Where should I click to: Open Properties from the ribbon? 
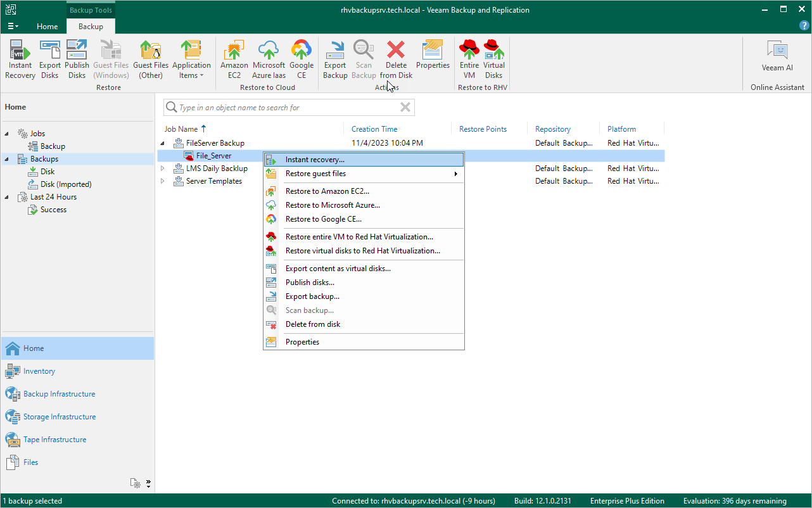click(433, 55)
